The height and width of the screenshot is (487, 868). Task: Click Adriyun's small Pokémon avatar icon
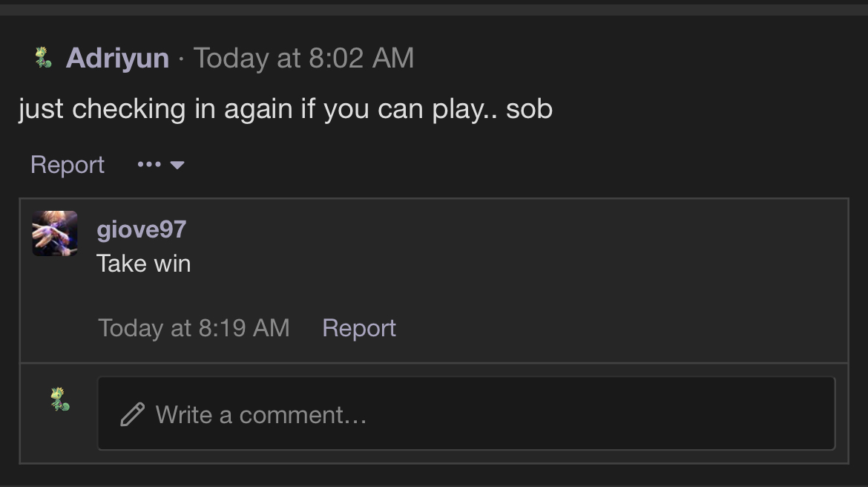click(43, 58)
